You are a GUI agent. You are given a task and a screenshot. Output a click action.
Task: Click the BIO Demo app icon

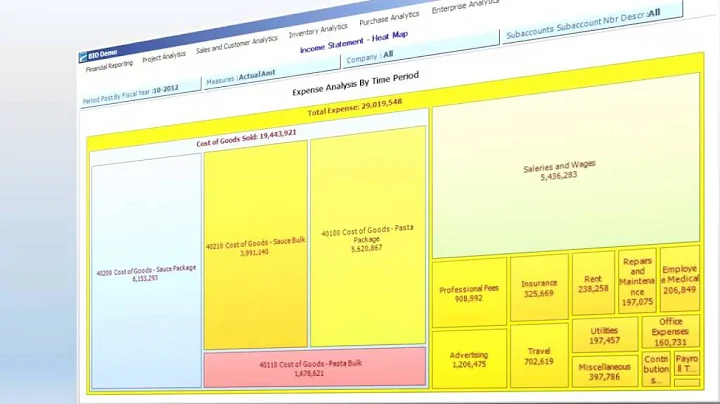pos(83,58)
